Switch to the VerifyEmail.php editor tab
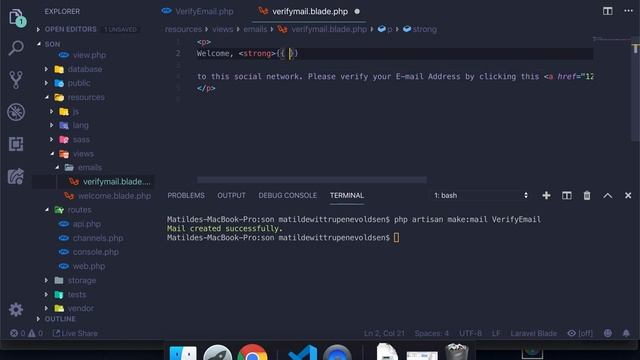This screenshot has width=640, height=360. 198,11
